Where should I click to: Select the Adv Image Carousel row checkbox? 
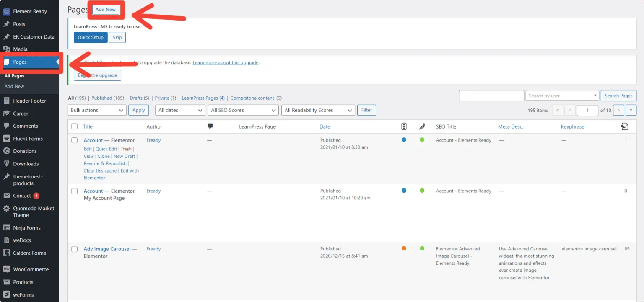pos(74,249)
